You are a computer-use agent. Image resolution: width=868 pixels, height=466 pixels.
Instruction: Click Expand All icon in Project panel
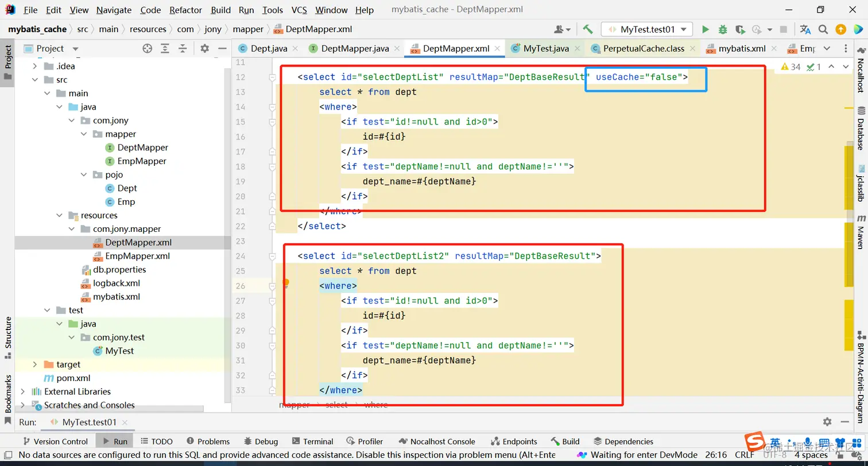(165, 49)
